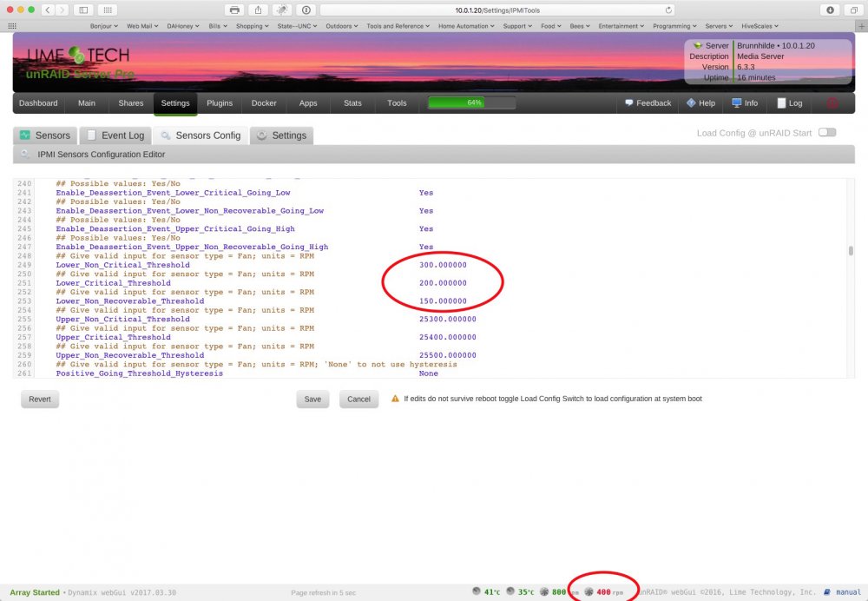Click the 35°C temperature sensor icon
868x601 pixels.
[510, 591]
